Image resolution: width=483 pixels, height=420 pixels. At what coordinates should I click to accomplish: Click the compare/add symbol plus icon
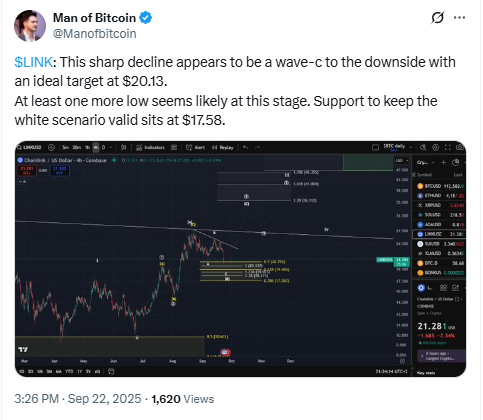pyautogui.click(x=51, y=147)
